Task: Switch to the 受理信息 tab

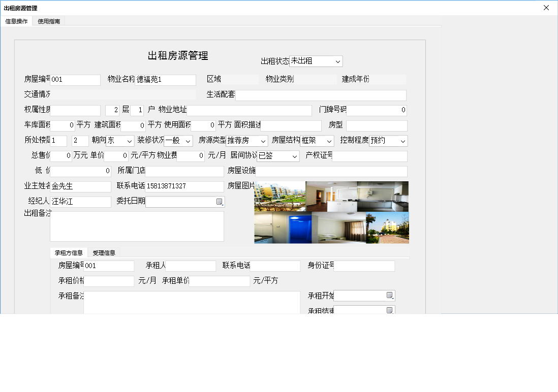Action: [104, 252]
